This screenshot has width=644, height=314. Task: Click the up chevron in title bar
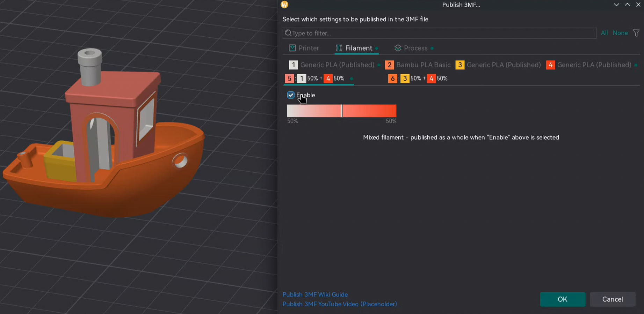(627, 5)
